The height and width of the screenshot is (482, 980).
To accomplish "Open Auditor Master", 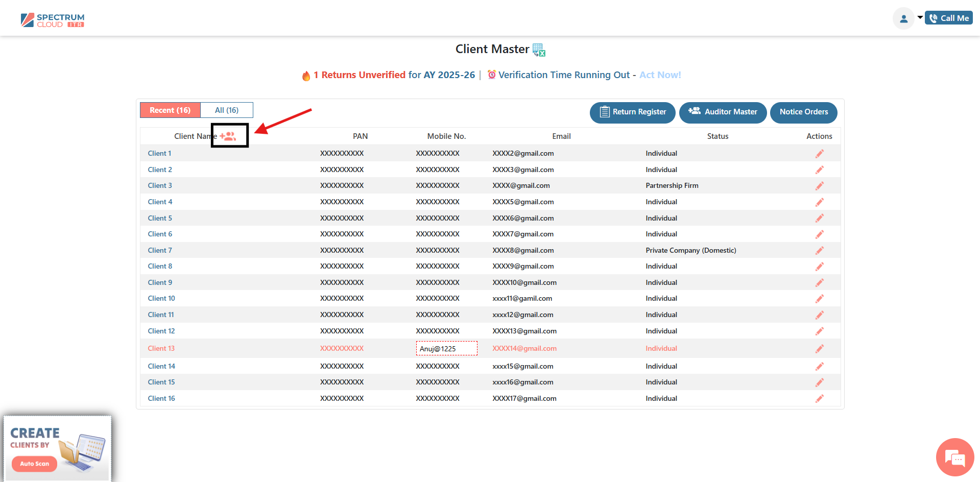I will (723, 112).
